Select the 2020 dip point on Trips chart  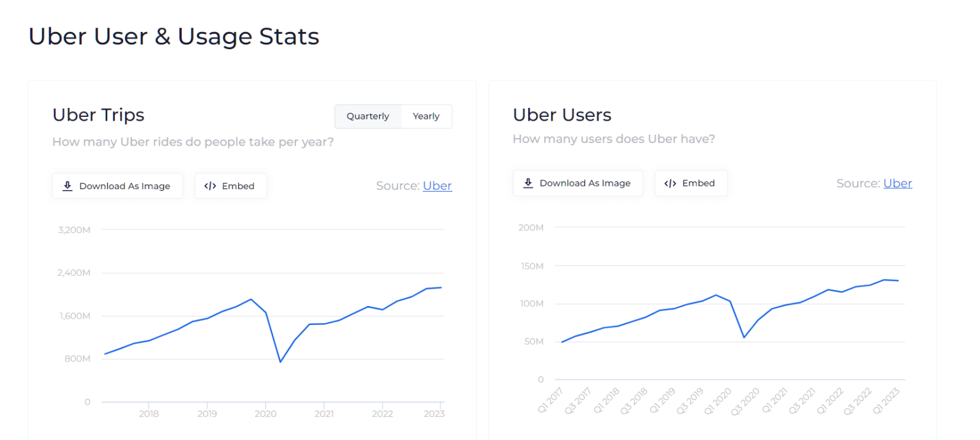[x=279, y=361]
